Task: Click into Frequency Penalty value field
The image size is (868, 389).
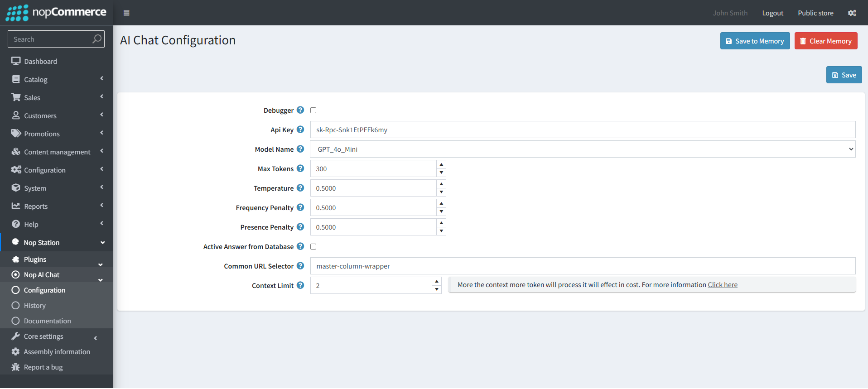Action: 373,207
